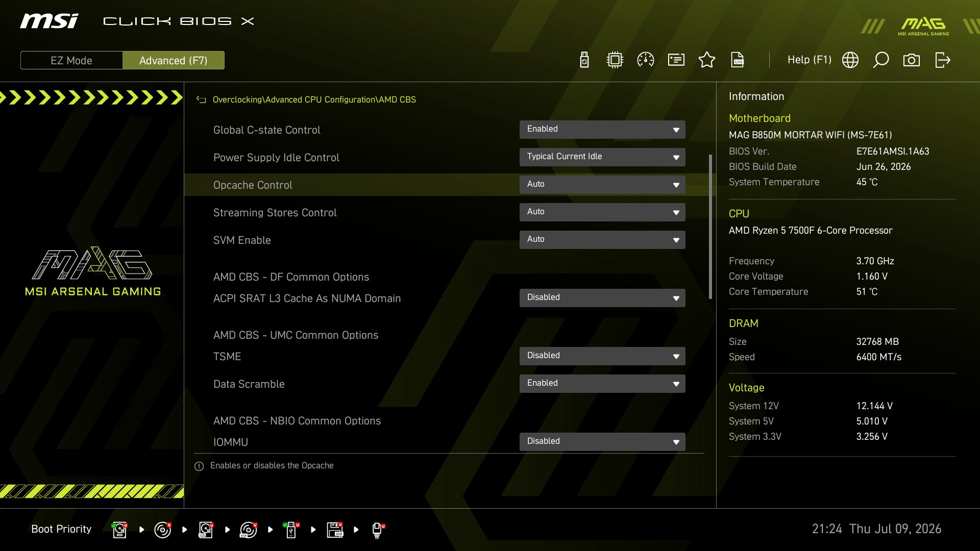Select the Streaming Stores Control label
The width and height of the screenshot is (980, 551).
pos(275,213)
